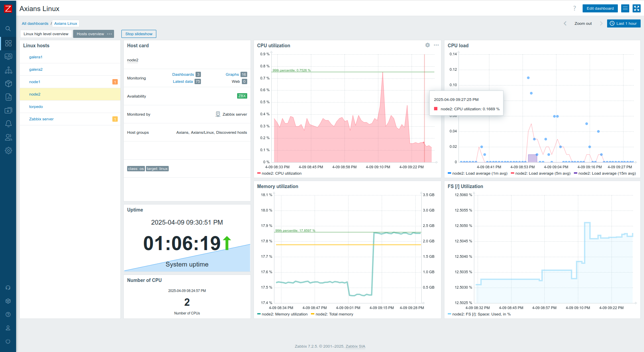Screen dimensions: 644x352
Task: Click the target: linux tag
Action: click(x=157, y=169)
